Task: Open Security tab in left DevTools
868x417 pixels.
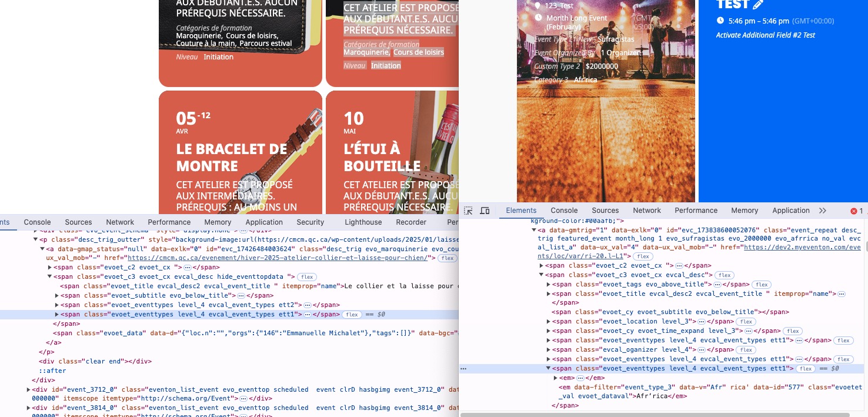Action: [x=311, y=222]
